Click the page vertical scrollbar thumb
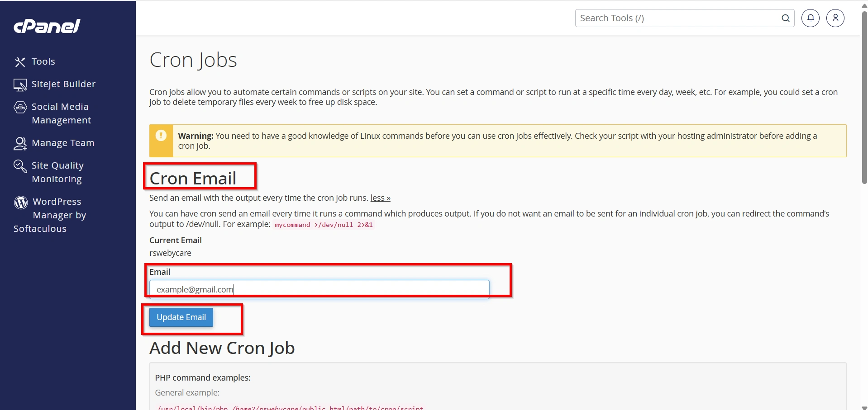The width and height of the screenshot is (868, 410). [864, 97]
